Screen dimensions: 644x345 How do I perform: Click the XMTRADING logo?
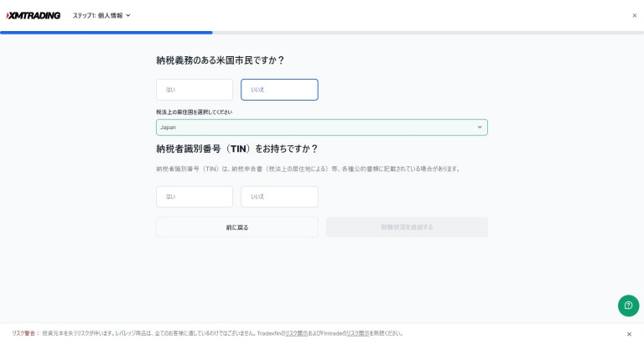[34, 16]
